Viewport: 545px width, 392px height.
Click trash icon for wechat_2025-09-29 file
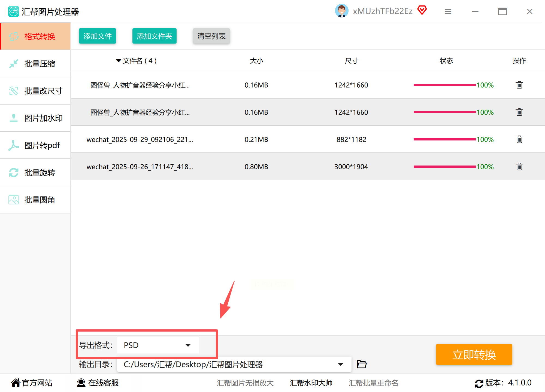pos(519,139)
